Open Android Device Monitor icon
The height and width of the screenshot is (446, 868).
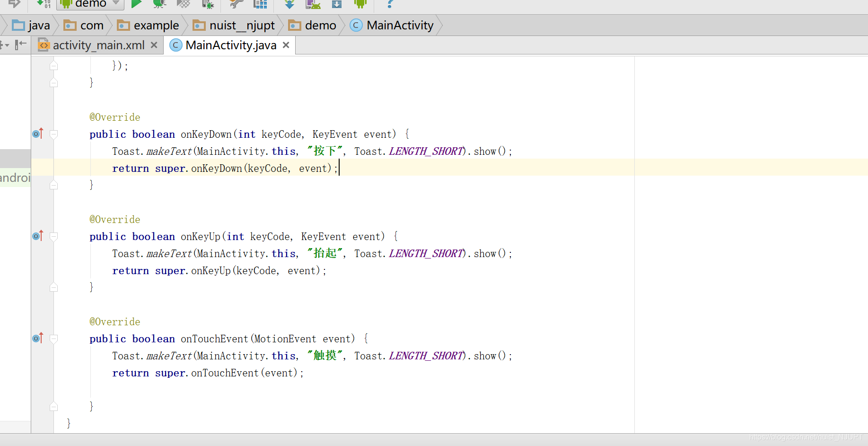tap(360, 4)
